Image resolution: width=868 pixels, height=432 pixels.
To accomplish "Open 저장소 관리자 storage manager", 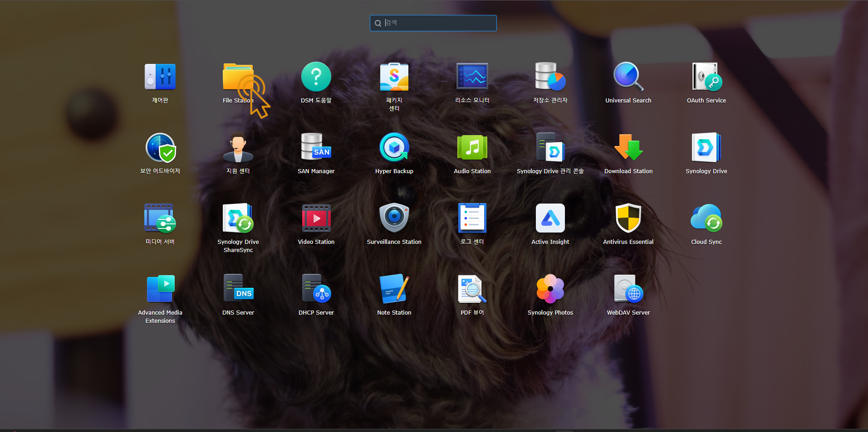I will point(550,77).
